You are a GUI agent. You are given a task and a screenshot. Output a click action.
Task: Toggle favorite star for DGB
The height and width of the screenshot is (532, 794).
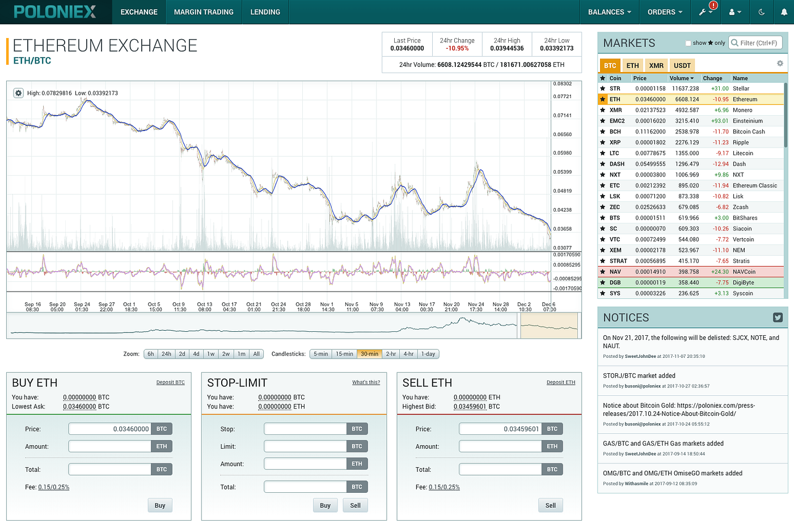tap(602, 282)
